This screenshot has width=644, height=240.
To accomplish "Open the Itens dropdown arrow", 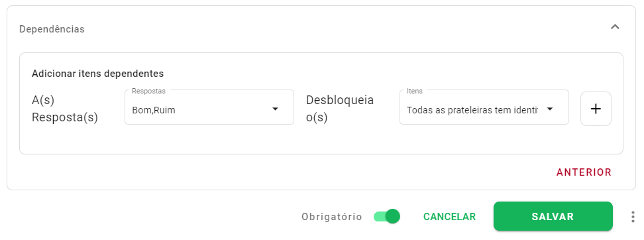I will coord(550,109).
